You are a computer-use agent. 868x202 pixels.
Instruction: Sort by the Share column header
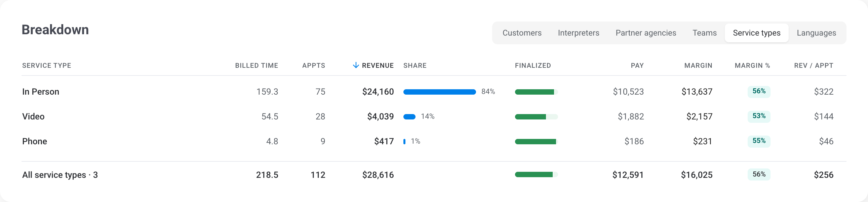point(415,65)
